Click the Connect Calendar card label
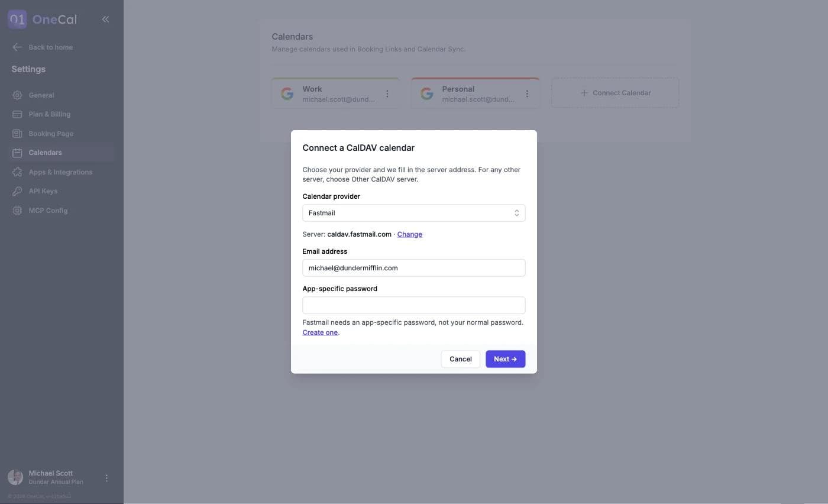 tap(622, 93)
